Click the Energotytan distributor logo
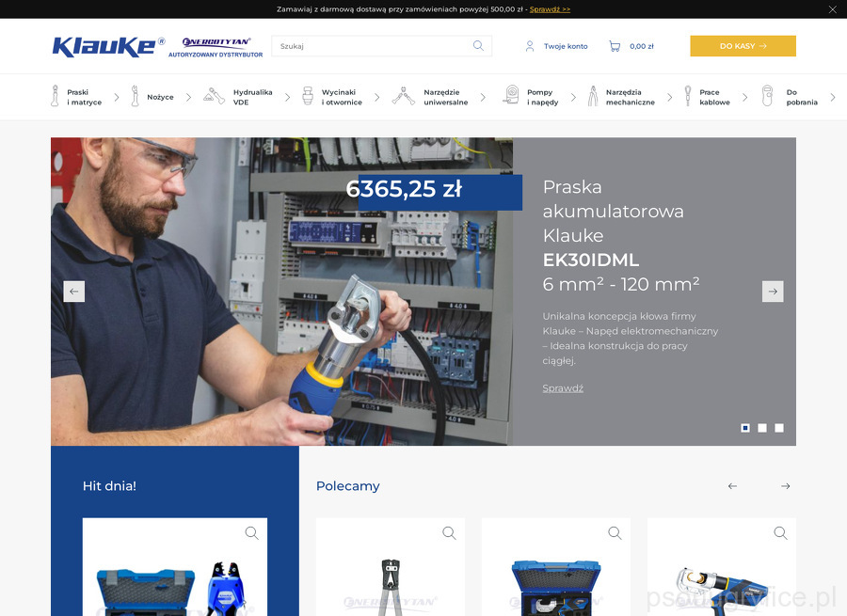The width and height of the screenshot is (847, 616). click(x=216, y=47)
